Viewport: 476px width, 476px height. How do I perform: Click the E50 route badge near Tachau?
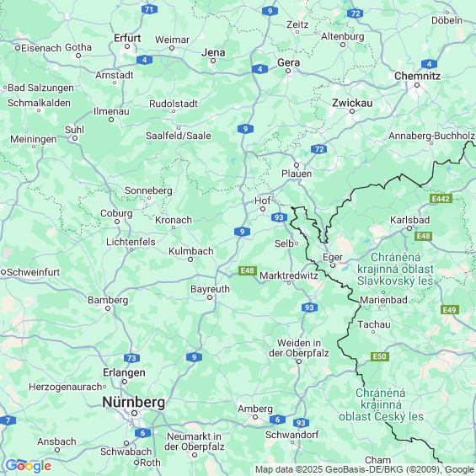pos(379,356)
